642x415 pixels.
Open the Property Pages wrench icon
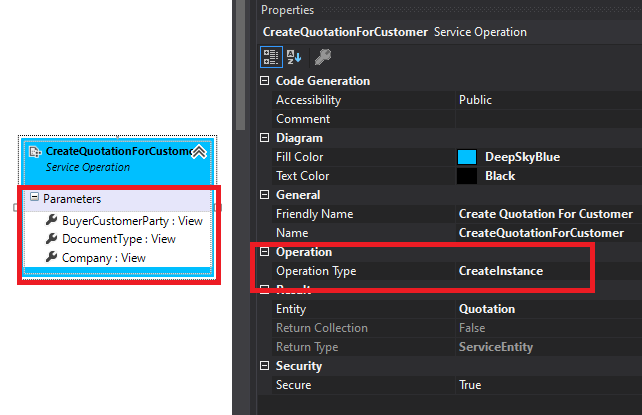point(323,57)
